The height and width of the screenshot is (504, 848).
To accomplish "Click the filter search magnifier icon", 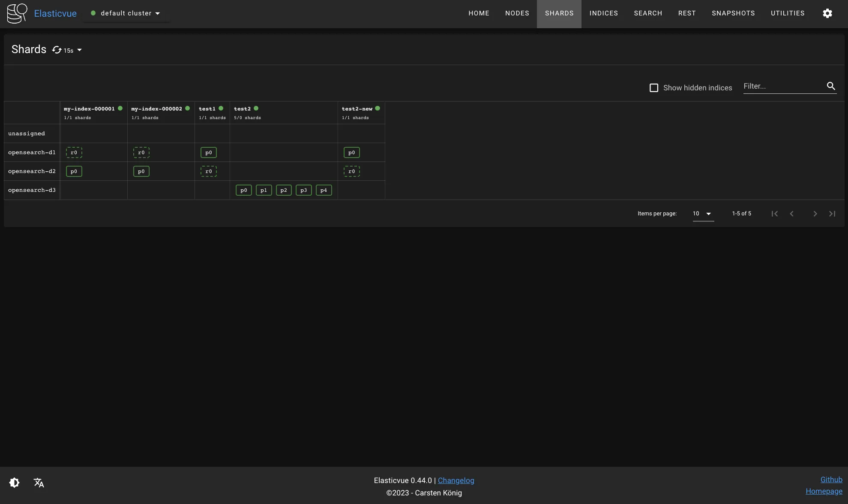I will pyautogui.click(x=831, y=86).
